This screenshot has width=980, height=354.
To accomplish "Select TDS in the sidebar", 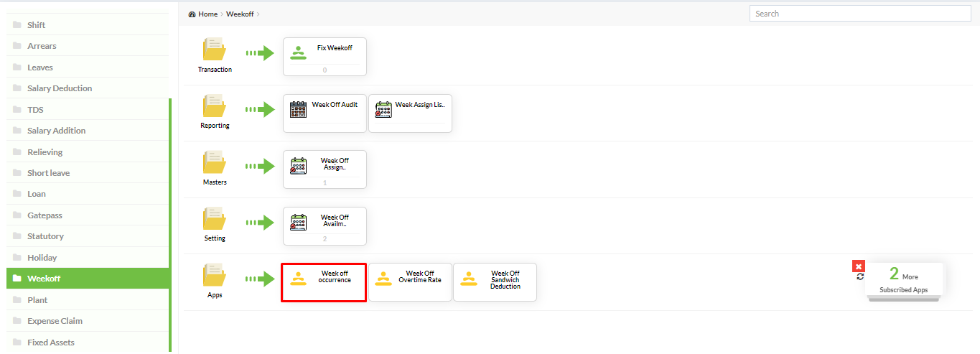I will [x=88, y=109].
